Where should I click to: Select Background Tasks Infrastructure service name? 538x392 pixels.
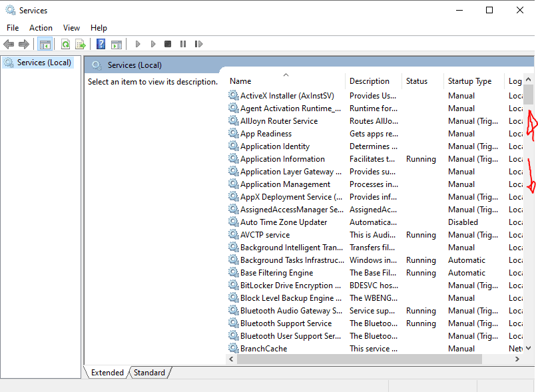292,260
